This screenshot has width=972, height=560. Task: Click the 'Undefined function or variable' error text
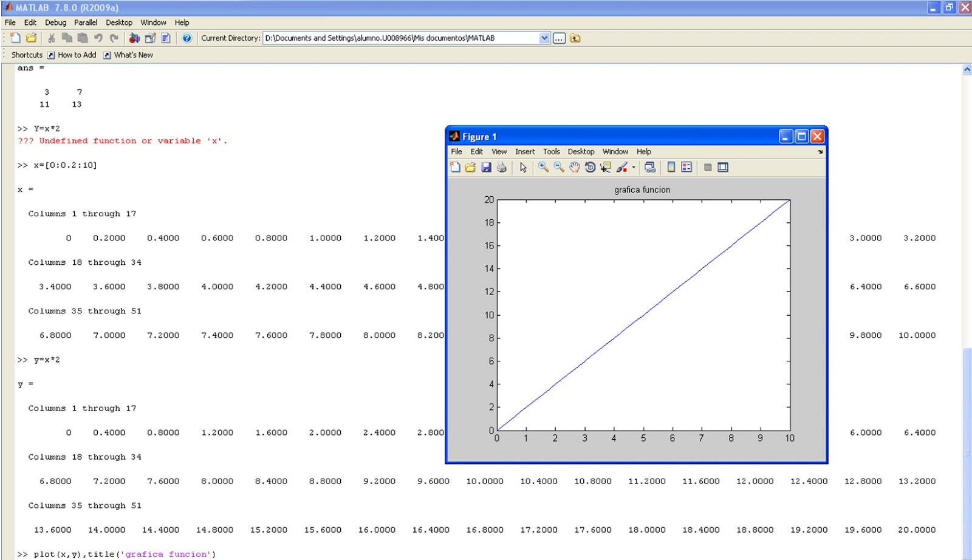122,140
